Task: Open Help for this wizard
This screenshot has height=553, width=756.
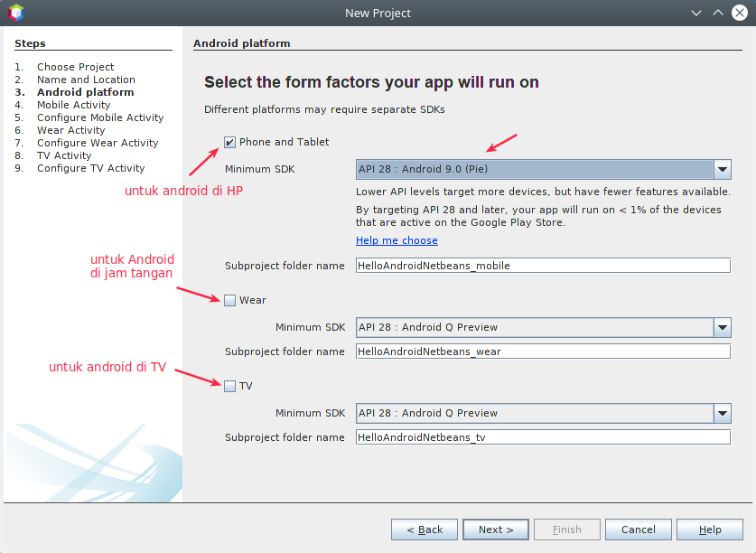Action: pos(709,530)
